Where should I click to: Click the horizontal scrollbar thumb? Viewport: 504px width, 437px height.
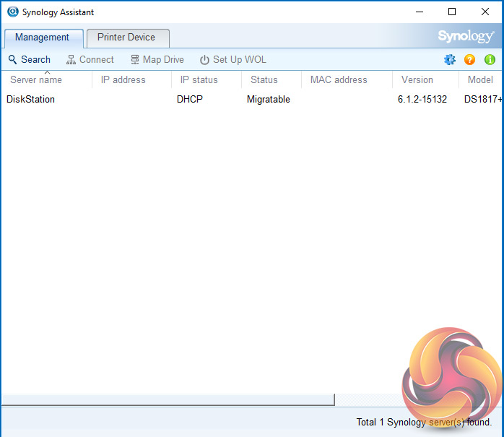tap(168, 399)
